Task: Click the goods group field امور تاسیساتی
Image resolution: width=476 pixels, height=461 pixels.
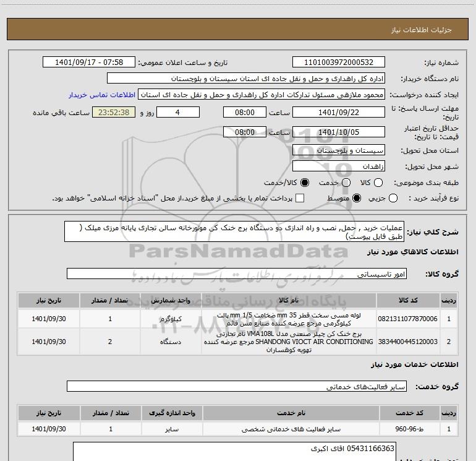Action: tap(237, 274)
